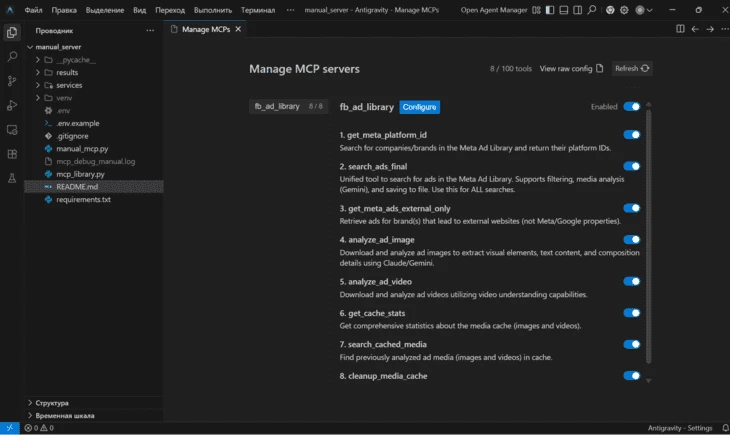Image resolution: width=730 pixels, height=435 pixels.
Task: Open mcp_library.py in the explorer
Action: pyautogui.click(x=80, y=174)
